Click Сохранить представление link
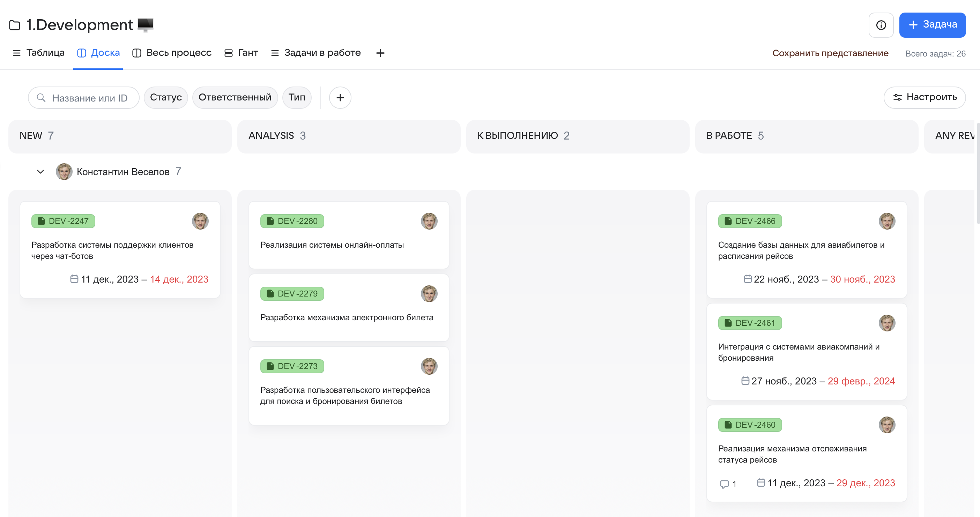 [x=830, y=53]
